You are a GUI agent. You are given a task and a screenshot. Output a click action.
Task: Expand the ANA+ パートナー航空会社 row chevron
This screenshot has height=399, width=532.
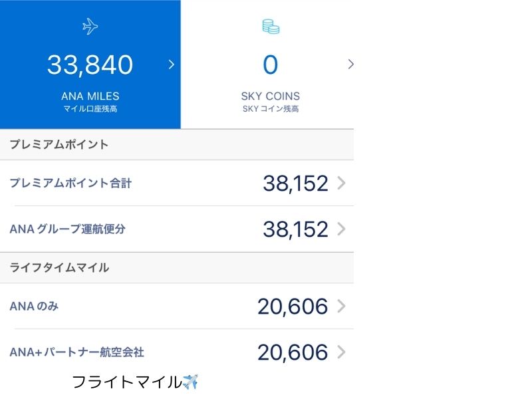coord(341,352)
